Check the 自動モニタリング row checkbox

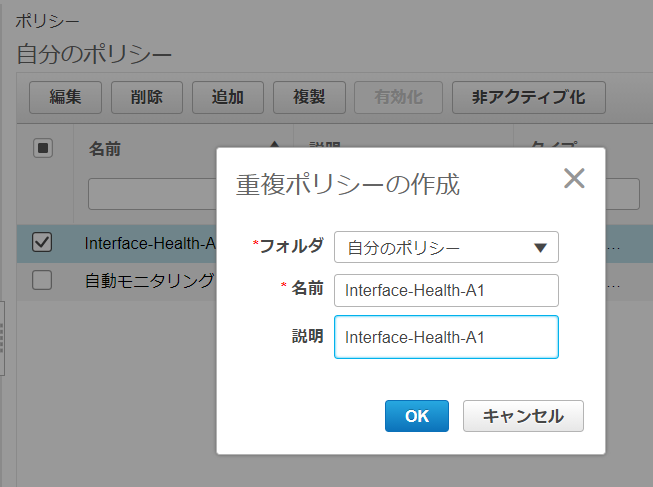[42, 281]
